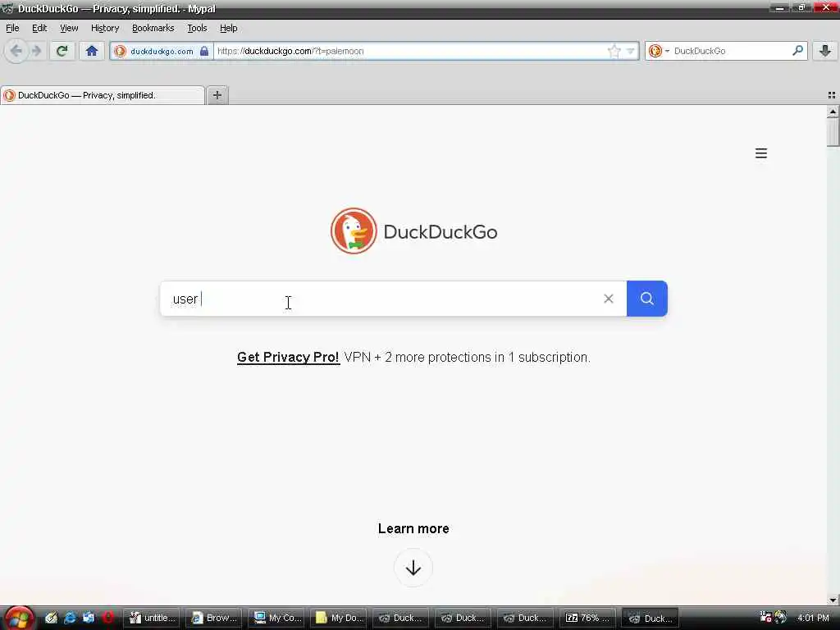Open the Help menu
The width and height of the screenshot is (840, 630).
pos(228,28)
